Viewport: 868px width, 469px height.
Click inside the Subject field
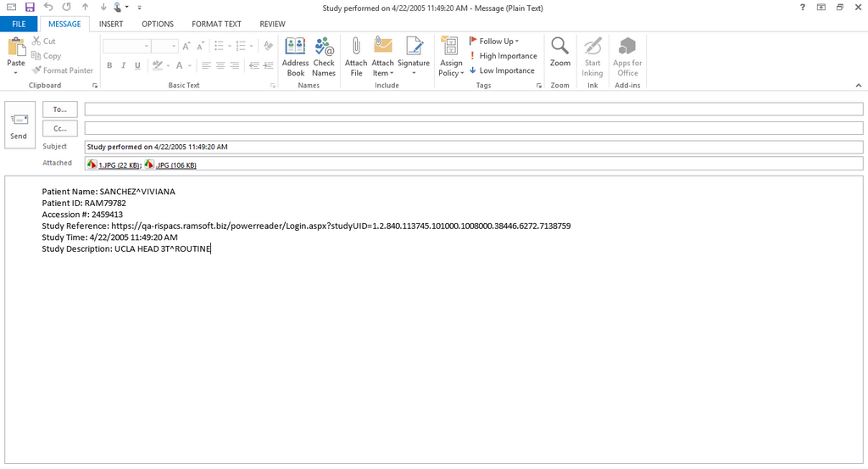coord(473,147)
